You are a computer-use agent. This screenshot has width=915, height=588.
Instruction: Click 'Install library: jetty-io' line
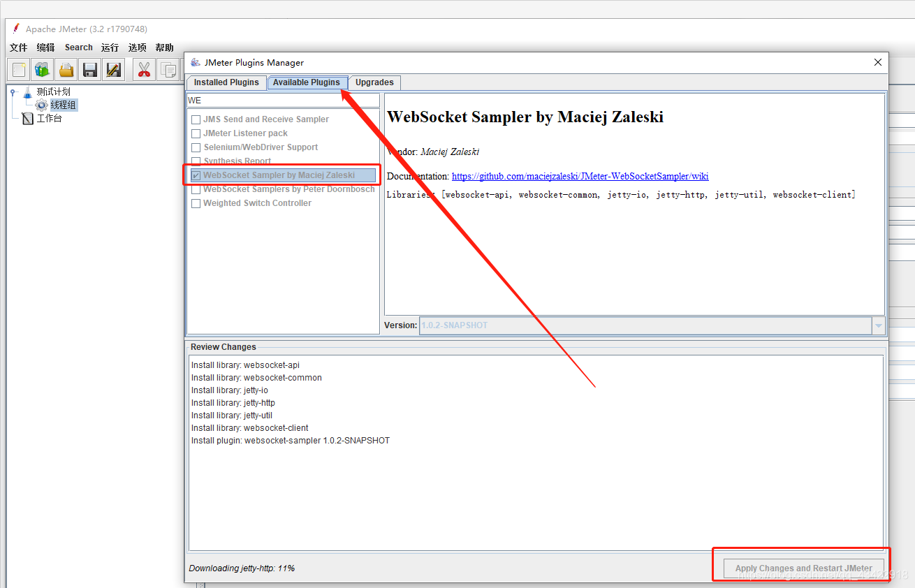tap(230, 390)
